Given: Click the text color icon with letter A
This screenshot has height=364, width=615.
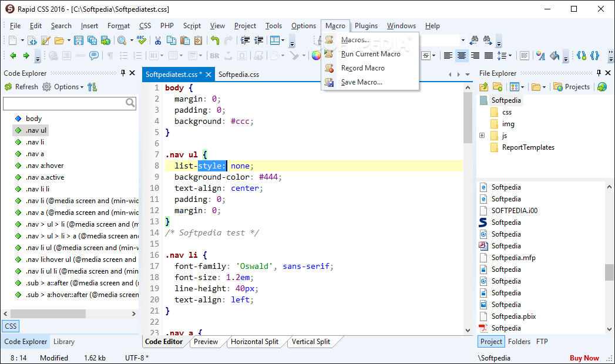Looking at the screenshot, I should click(541, 56).
